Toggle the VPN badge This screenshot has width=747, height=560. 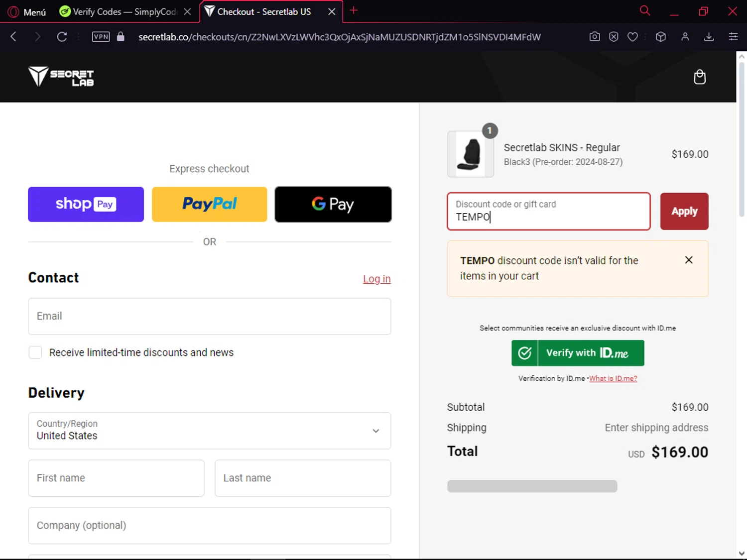pyautogui.click(x=101, y=36)
